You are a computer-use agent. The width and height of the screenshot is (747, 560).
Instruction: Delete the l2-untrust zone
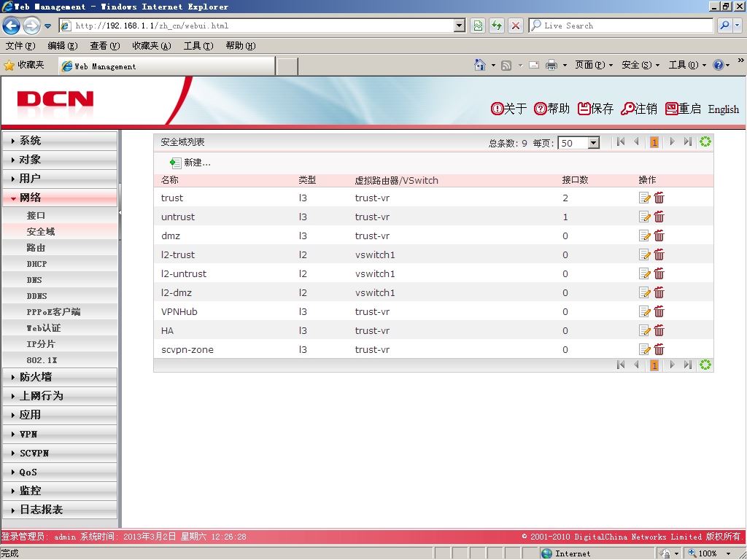click(x=659, y=274)
